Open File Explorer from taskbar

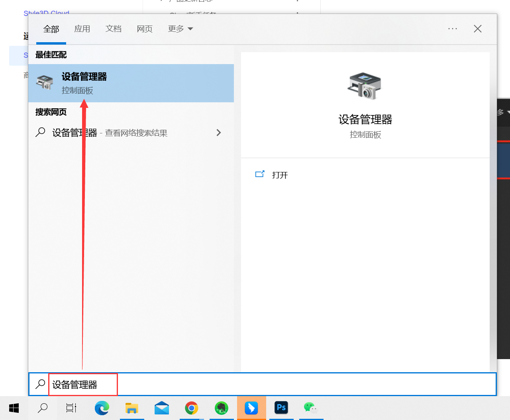131,408
